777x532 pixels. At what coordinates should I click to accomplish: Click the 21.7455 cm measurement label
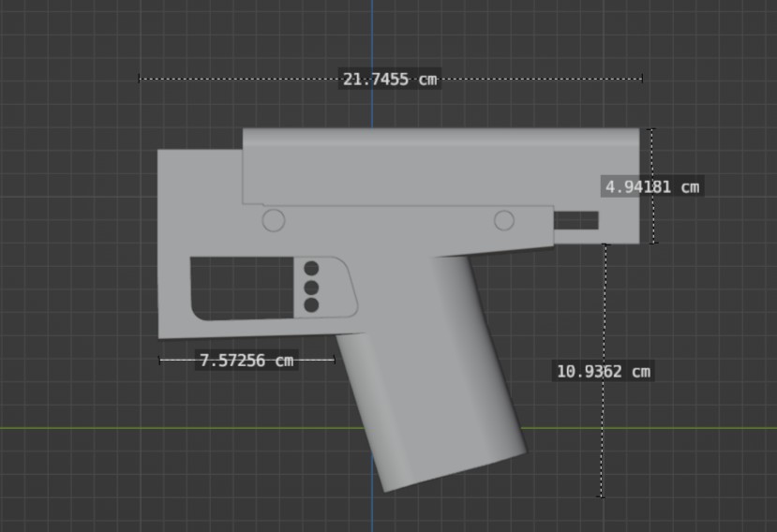390,80
